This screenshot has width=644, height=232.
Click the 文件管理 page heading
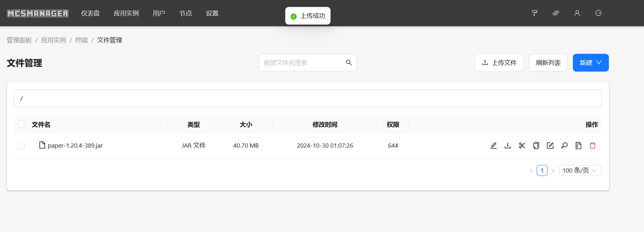click(24, 63)
